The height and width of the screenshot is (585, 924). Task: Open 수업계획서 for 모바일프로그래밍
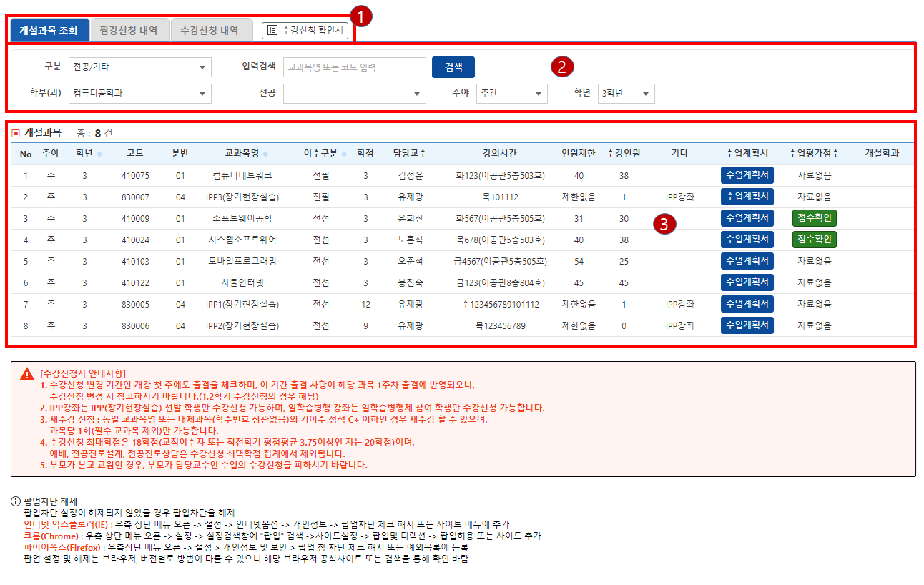747,261
